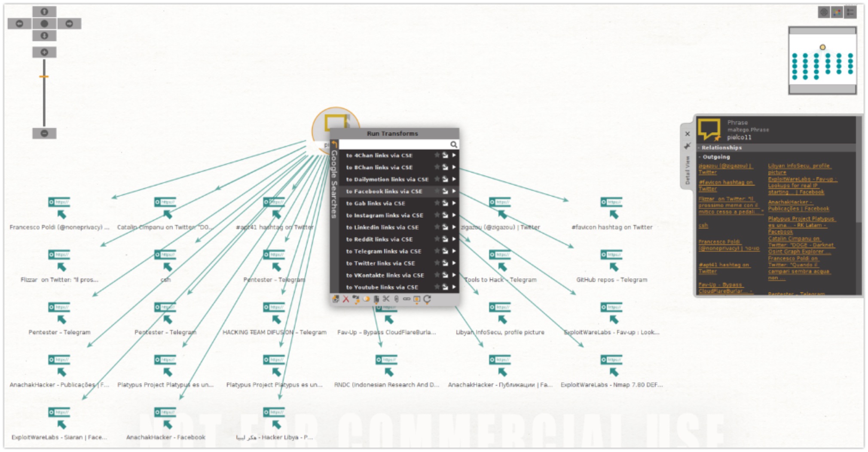868x452 pixels.
Task: Run the 4Chan links transform with play arrow
Action: point(454,155)
